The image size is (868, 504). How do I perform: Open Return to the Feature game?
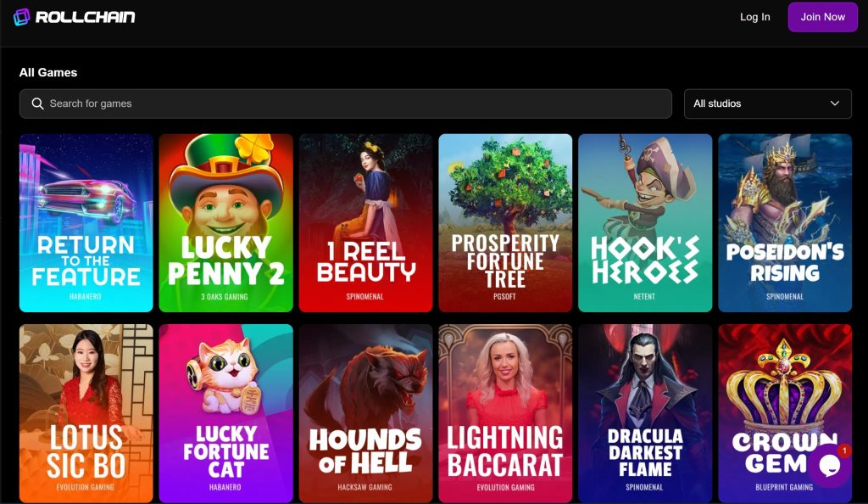pos(86,222)
